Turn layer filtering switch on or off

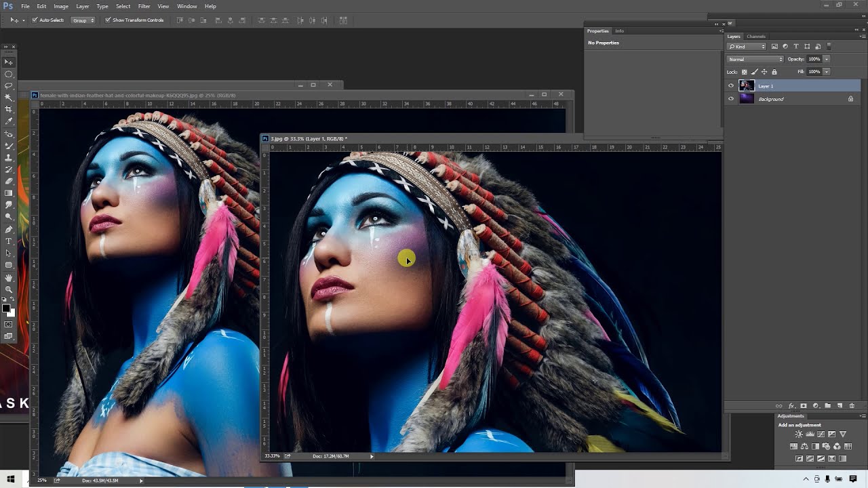829,46
